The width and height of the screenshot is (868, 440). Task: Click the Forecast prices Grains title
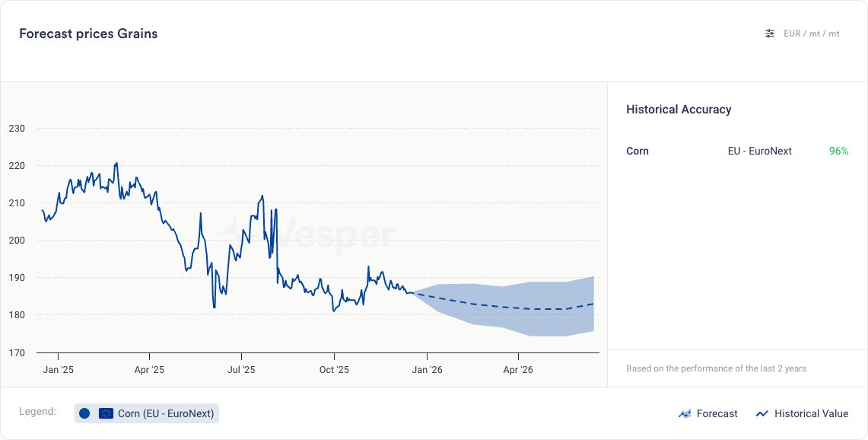[88, 33]
